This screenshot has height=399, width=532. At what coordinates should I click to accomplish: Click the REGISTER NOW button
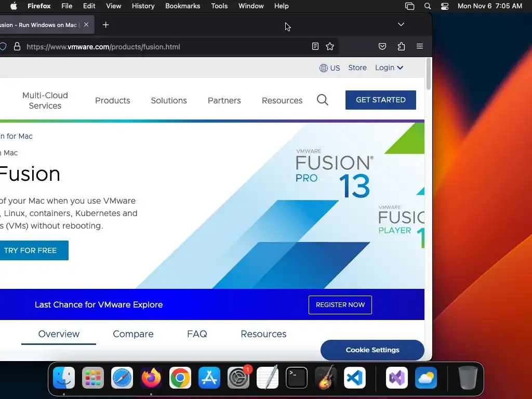click(x=340, y=304)
